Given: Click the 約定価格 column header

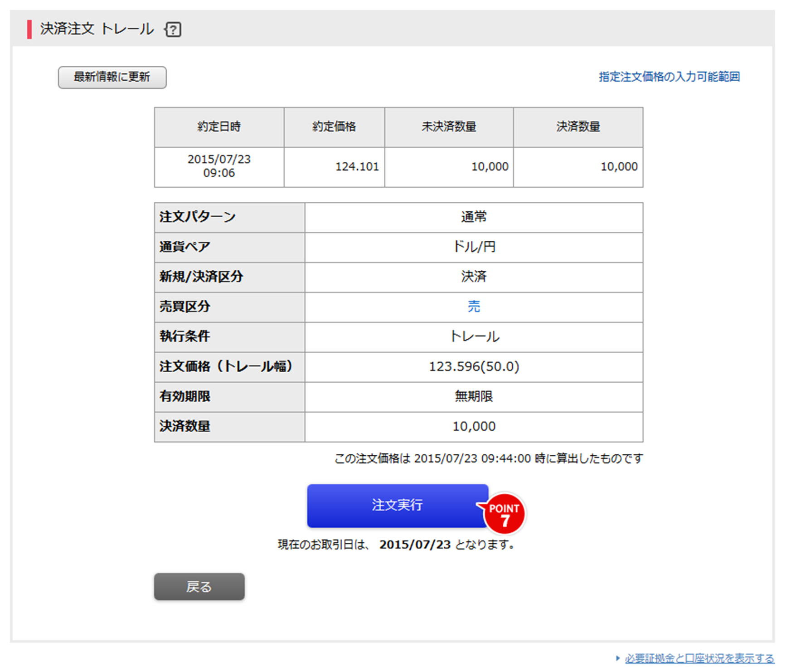Looking at the screenshot, I should tap(334, 127).
